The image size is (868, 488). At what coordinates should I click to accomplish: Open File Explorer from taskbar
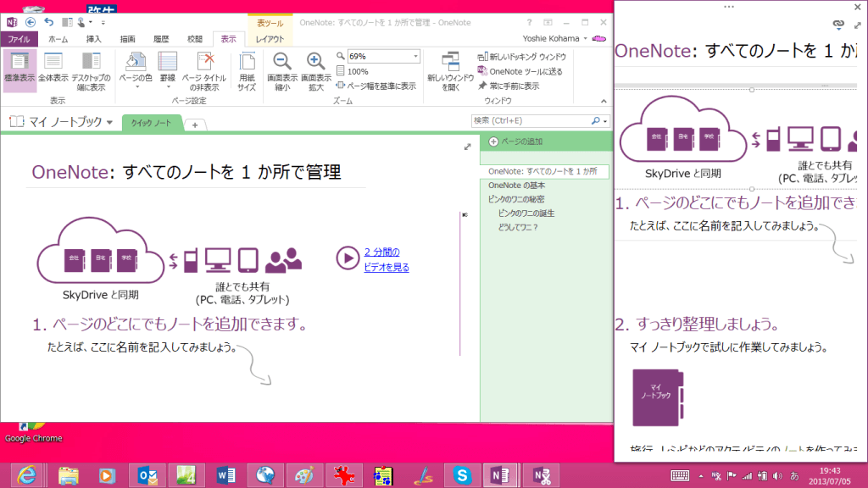pyautogui.click(x=68, y=476)
